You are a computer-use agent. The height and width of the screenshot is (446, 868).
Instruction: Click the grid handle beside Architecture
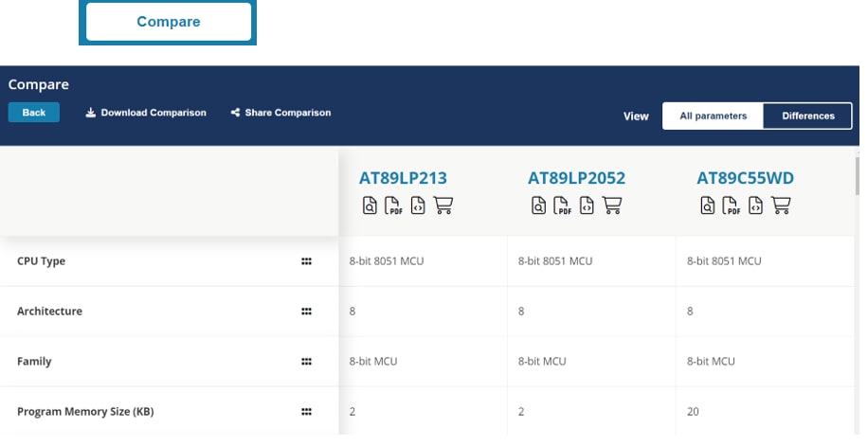tap(306, 312)
